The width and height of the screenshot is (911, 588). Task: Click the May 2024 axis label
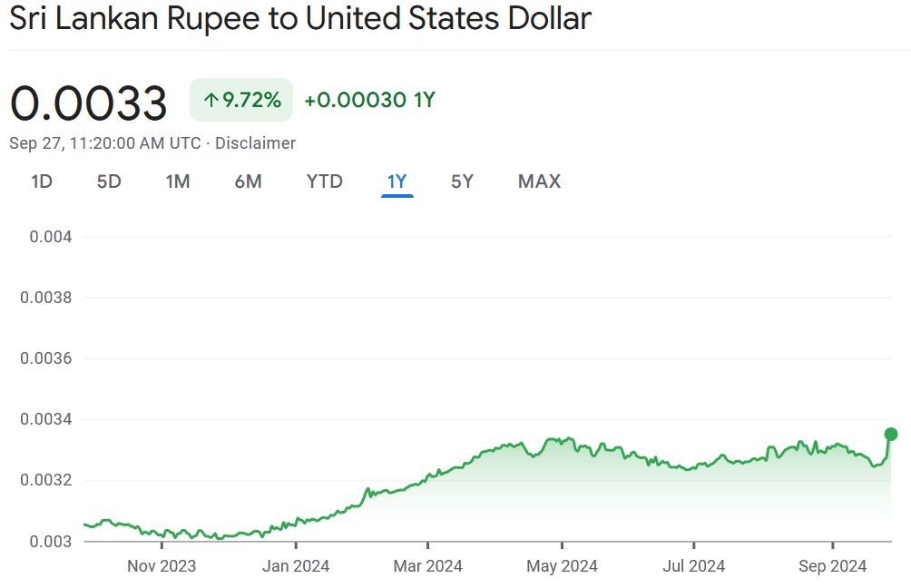coord(562,566)
